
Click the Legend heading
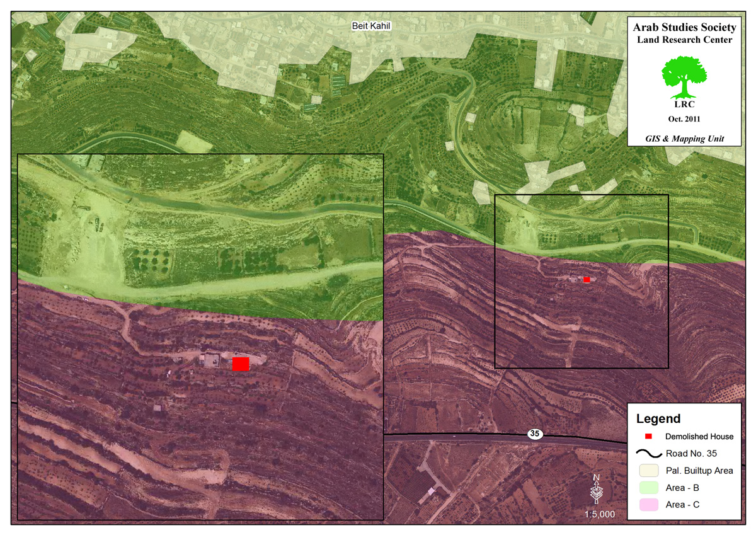pos(658,418)
